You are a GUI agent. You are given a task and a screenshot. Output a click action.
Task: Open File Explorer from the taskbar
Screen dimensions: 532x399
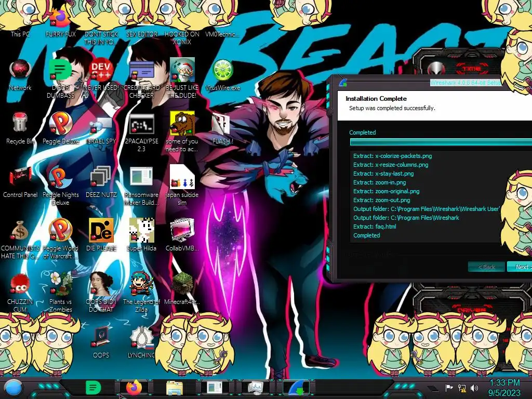pos(175,388)
